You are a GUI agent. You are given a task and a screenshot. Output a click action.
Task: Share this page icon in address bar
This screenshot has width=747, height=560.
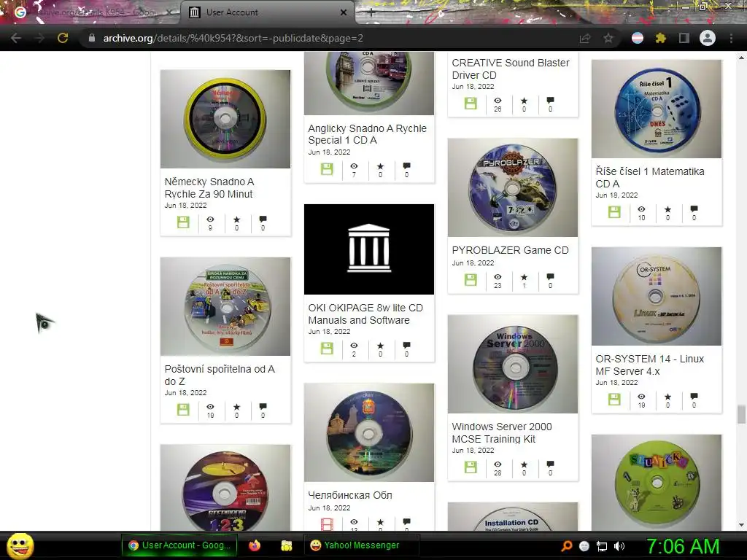[x=584, y=38]
